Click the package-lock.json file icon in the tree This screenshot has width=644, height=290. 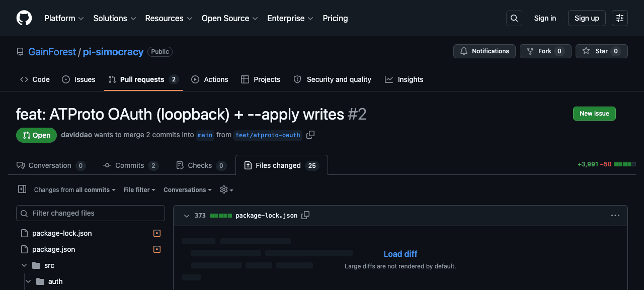pos(24,233)
